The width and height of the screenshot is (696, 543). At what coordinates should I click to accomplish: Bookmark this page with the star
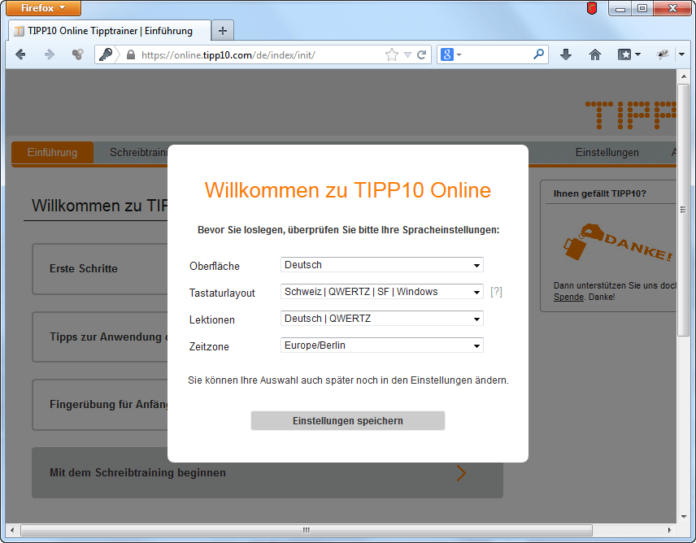point(392,55)
